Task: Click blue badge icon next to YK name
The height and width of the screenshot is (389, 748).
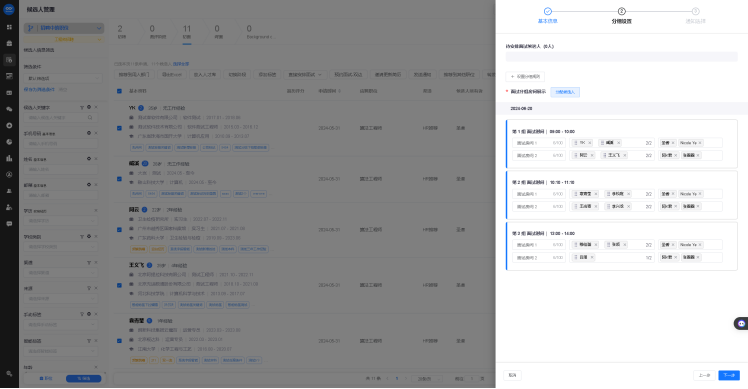Action: [x=141, y=108]
